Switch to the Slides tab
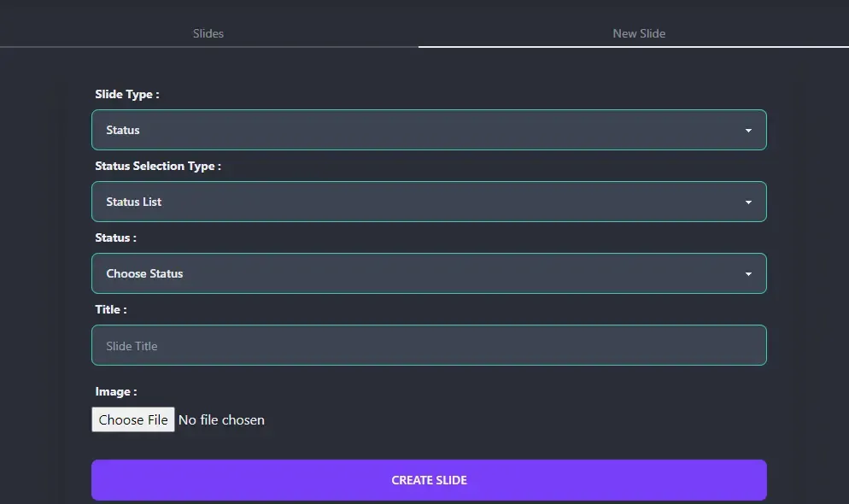Screen dimensions: 849x504 208,33
